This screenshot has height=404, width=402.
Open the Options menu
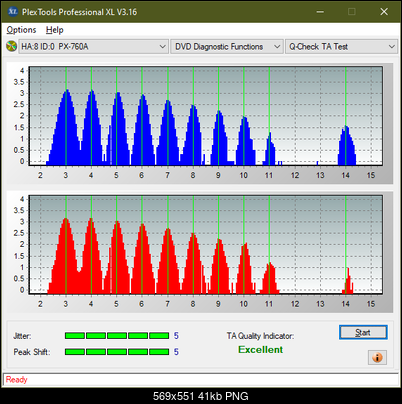click(21, 30)
